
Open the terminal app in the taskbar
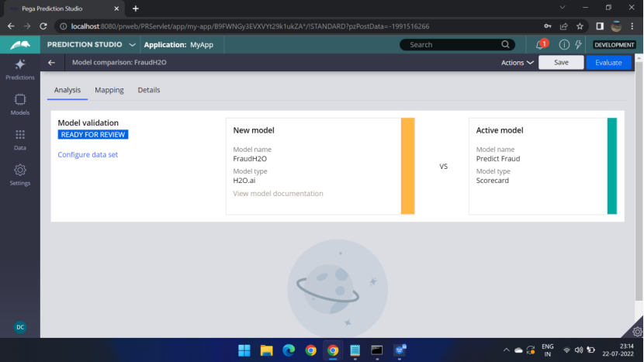[377, 350]
